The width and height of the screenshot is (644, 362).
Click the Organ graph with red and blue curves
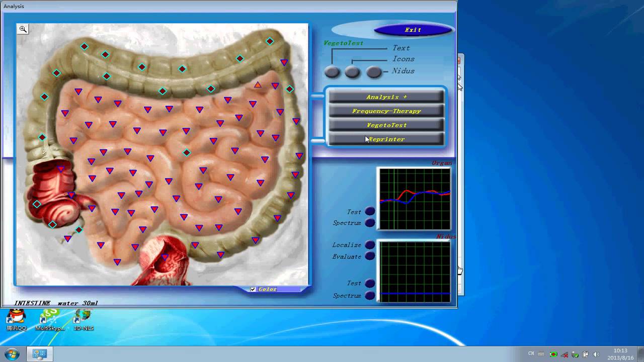pyautogui.click(x=415, y=199)
